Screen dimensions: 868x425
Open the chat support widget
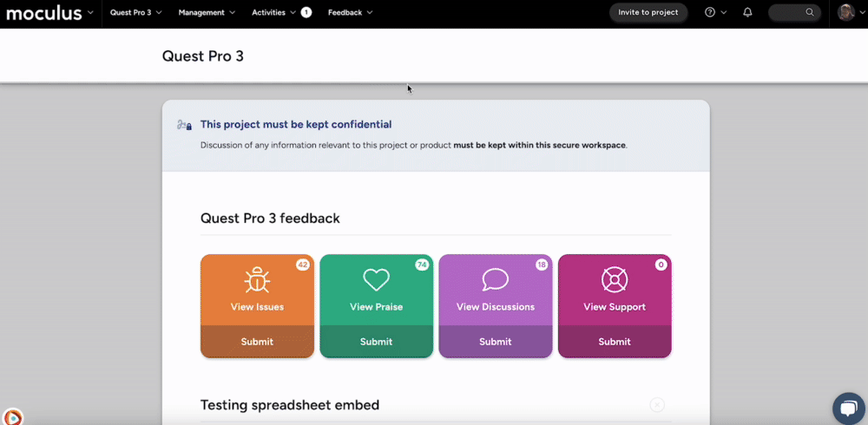tap(848, 408)
